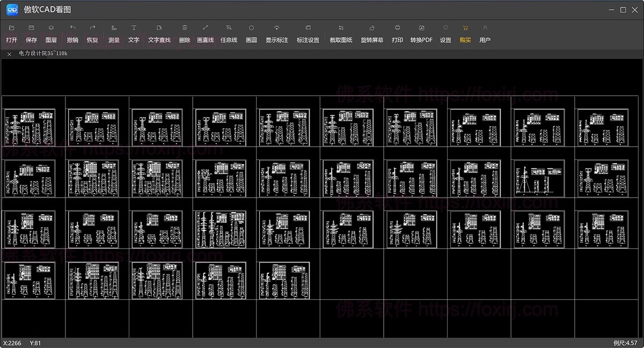Screen dimensions: 644x348
Task: Click the 截取图纸 capture drawing tool
Action: tap(340, 33)
